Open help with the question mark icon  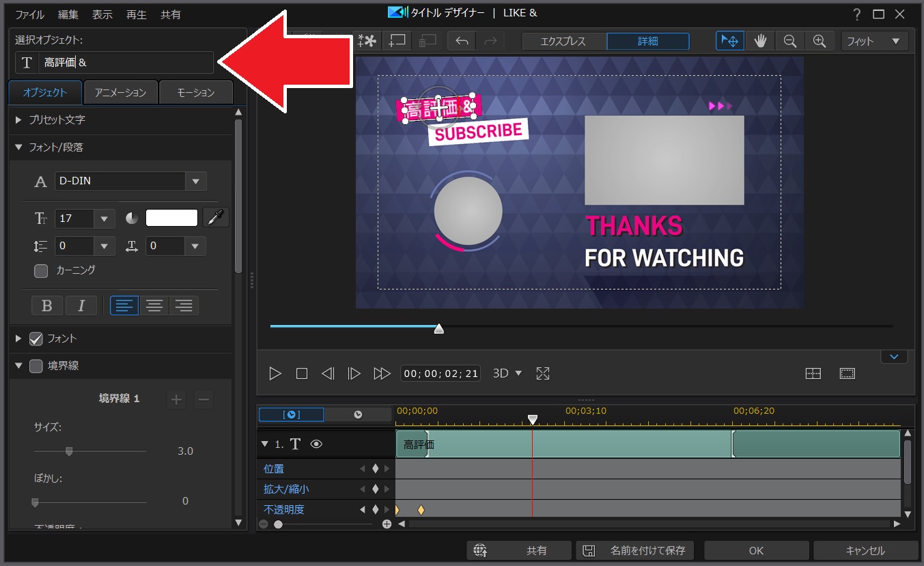coord(858,14)
